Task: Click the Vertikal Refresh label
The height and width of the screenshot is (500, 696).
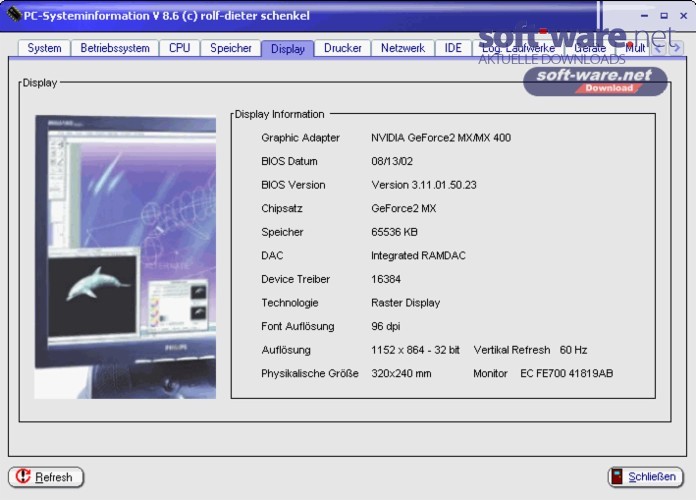Action: (511, 350)
